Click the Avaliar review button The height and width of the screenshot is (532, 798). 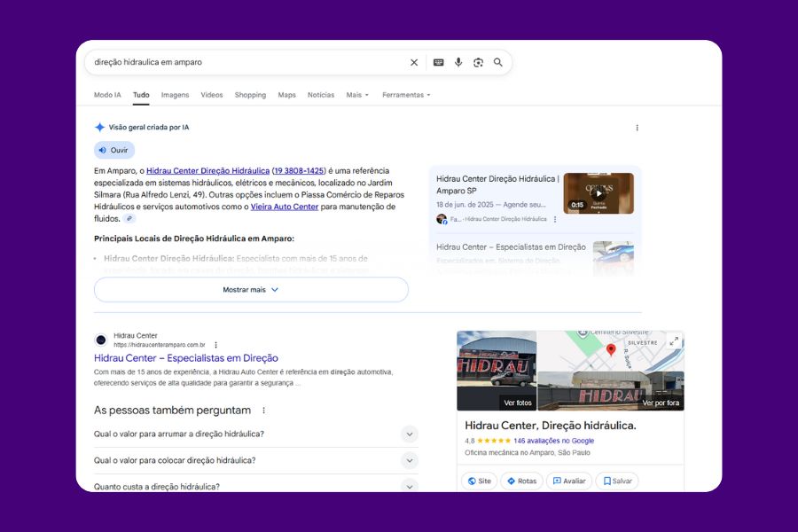(569, 481)
